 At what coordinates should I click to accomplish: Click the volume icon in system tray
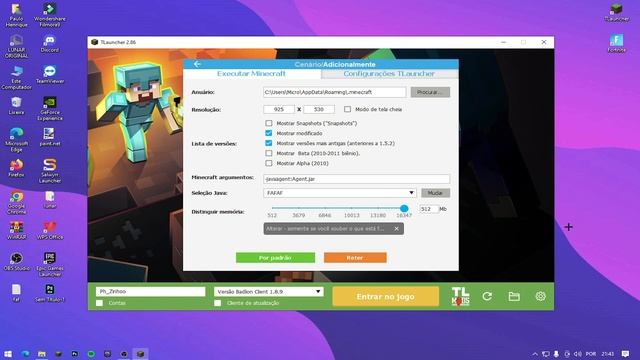click(577, 353)
